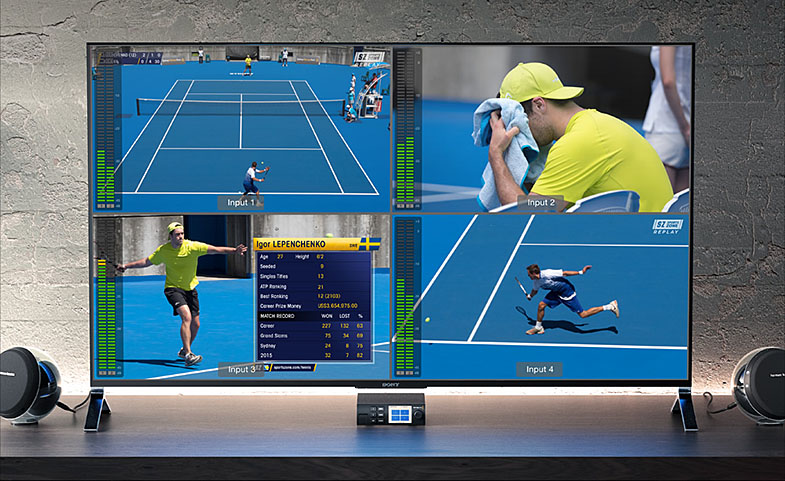Select the Input 4 multiview label
Viewport: 785px width, 481px height.
[x=539, y=369]
